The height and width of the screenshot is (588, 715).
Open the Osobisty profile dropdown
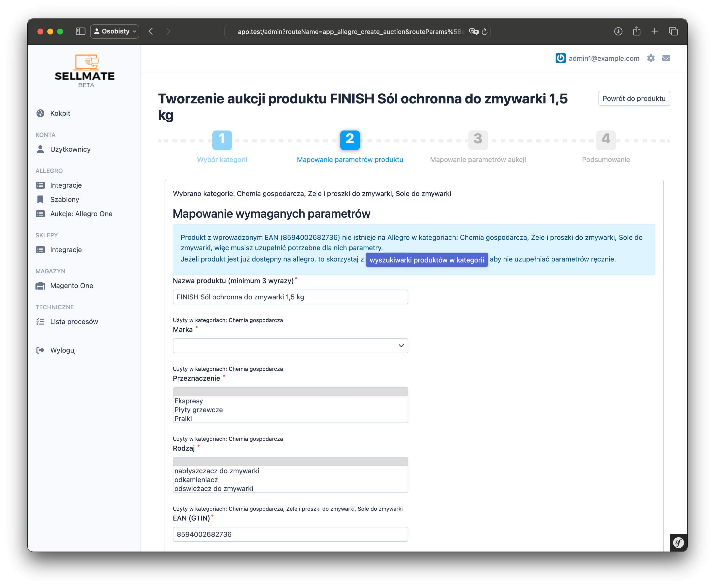[x=115, y=31]
